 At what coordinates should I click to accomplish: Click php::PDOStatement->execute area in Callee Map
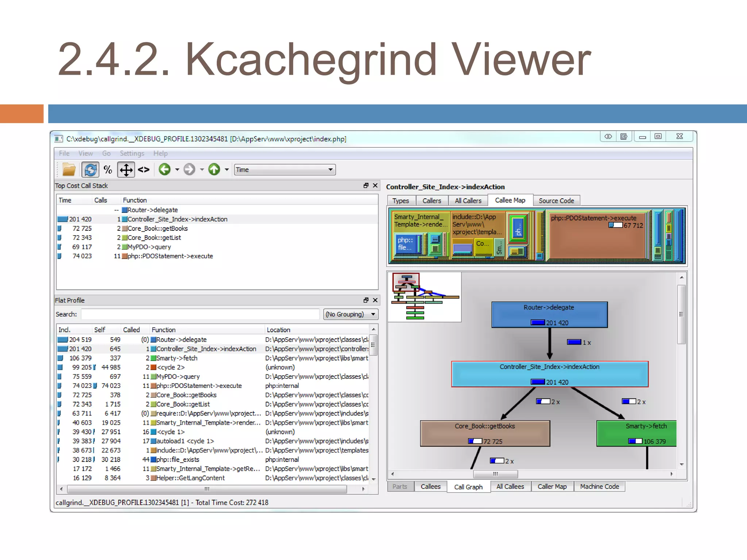tap(597, 236)
